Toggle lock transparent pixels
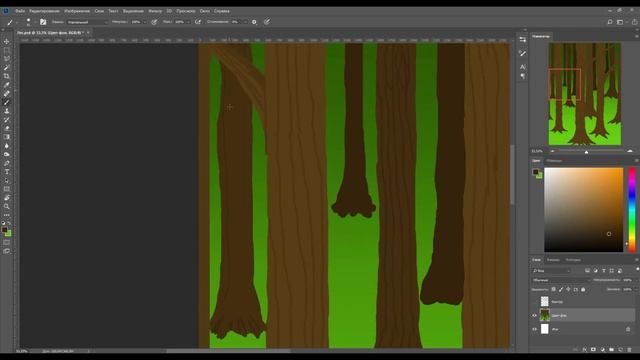Viewport: 640px width, 360px height. click(x=553, y=289)
